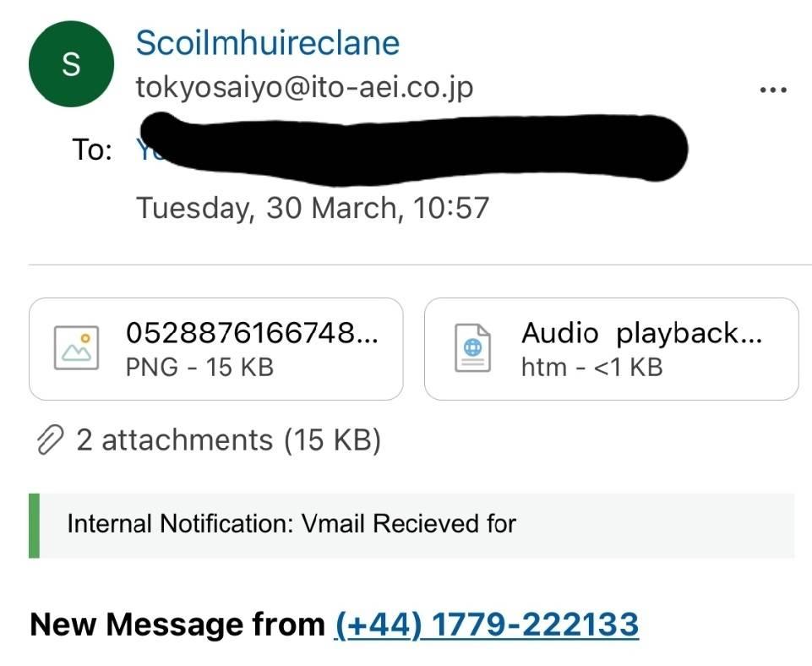
Task: Tap the green S sender avatar
Action: (x=72, y=63)
